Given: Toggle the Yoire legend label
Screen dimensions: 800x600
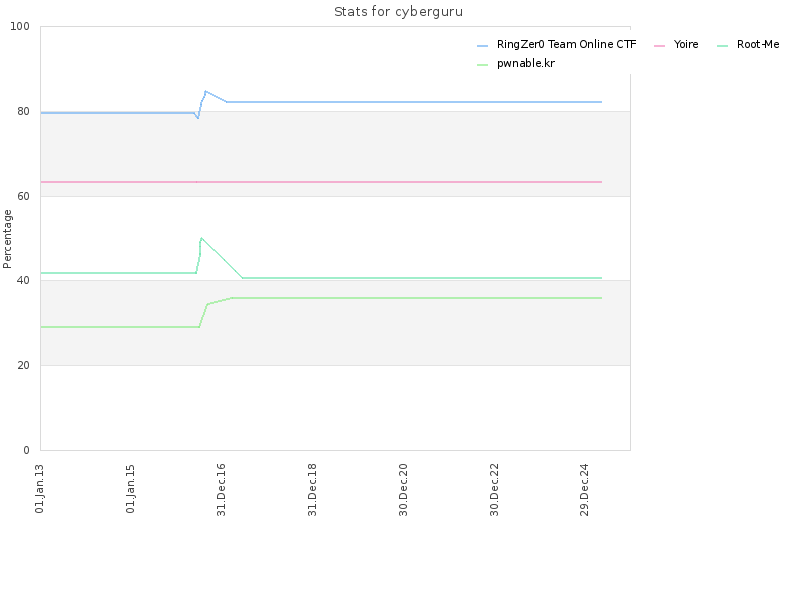Looking at the screenshot, I should [686, 44].
